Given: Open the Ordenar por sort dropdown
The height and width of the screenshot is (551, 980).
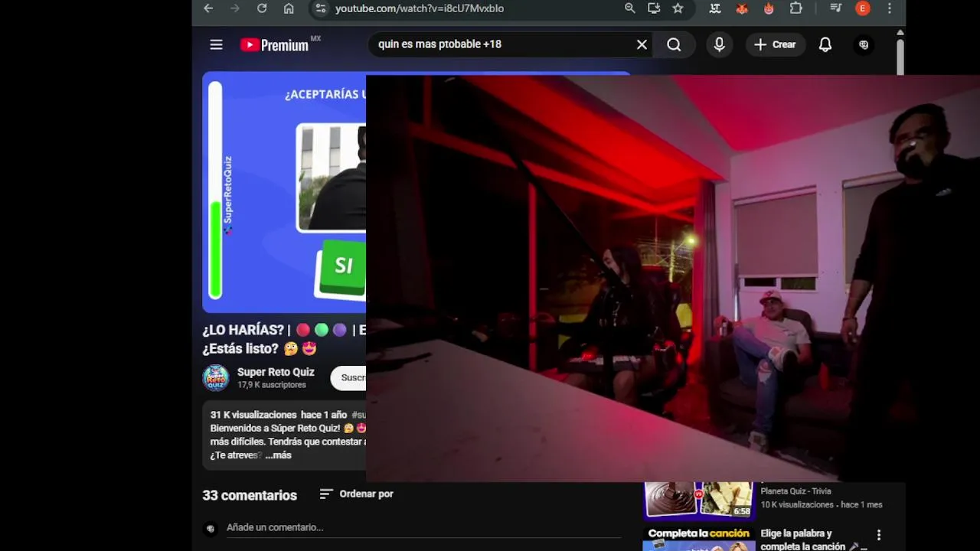Looking at the screenshot, I should pyautogui.click(x=357, y=494).
